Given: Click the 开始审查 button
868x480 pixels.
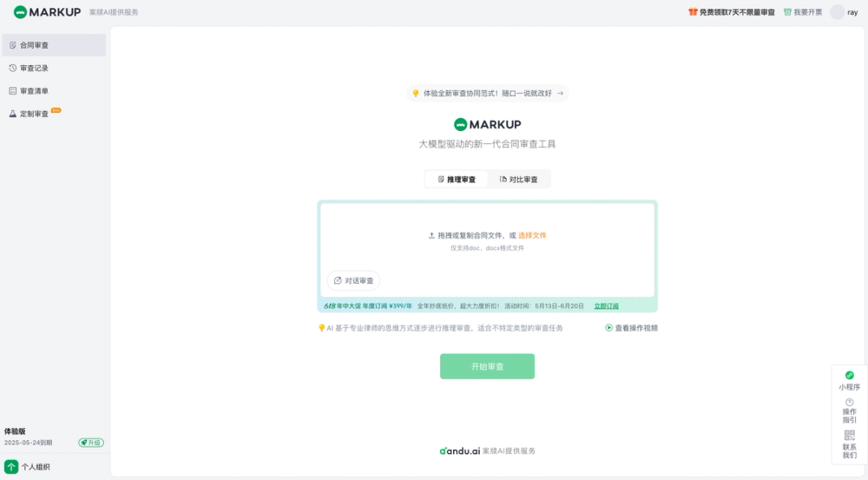Looking at the screenshot, I should pos(487,366).
